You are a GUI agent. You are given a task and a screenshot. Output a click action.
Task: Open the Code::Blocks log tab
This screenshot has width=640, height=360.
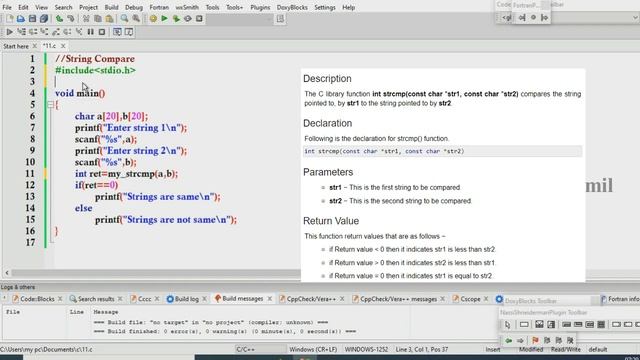pyautogui.click(x=37, y=299)
